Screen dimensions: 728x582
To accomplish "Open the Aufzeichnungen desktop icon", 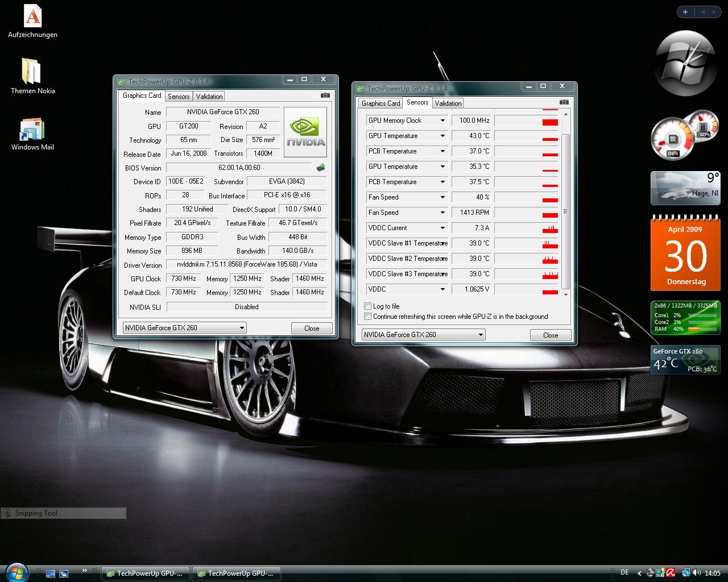I will click(x=32, y=21).
